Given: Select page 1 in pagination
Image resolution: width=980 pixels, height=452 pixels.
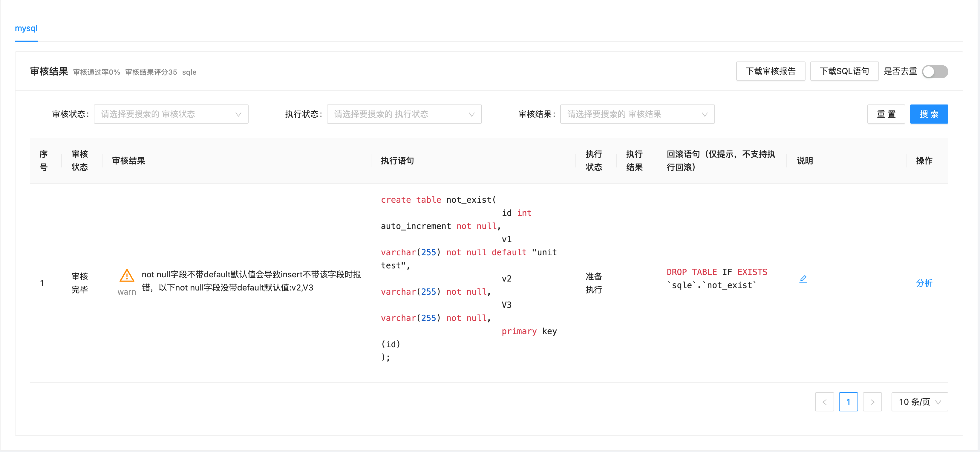Looking at the screenshot, I should click(848, 402).
